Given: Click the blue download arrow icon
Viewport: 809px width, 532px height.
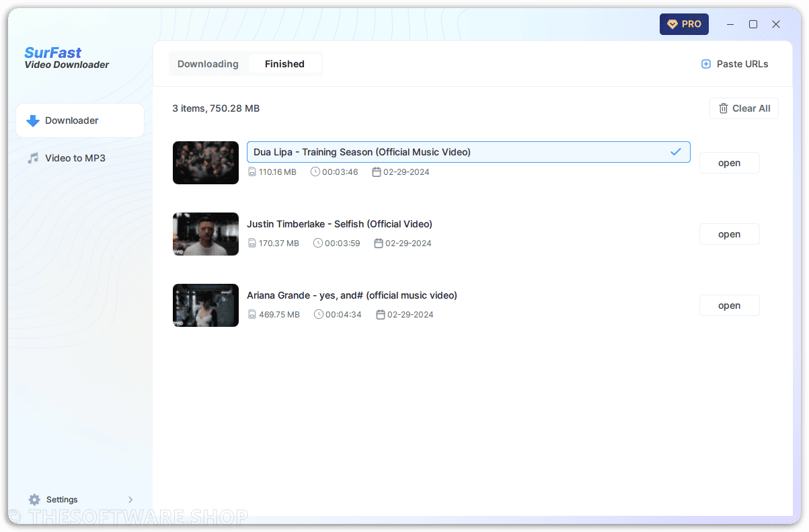Looking at the screenshot, I should [33, 121].
